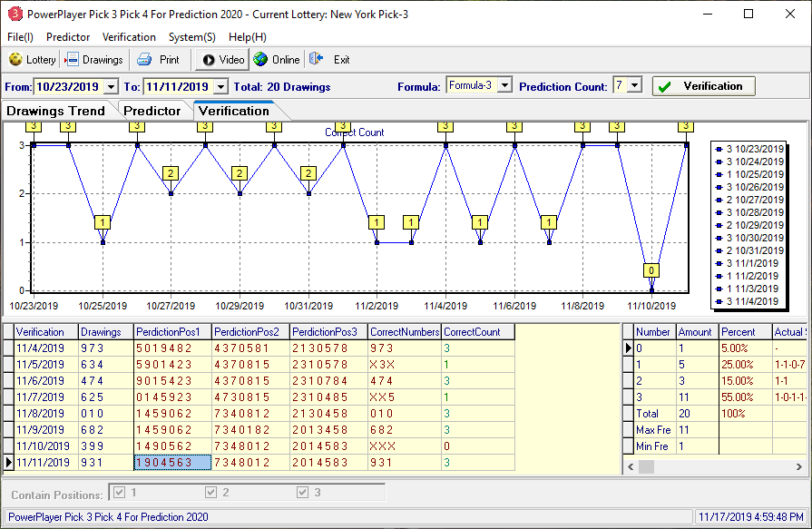This screenshot has height=529, width=812.
Task: Click the VerificationDate column header
Action: (46, 331)
